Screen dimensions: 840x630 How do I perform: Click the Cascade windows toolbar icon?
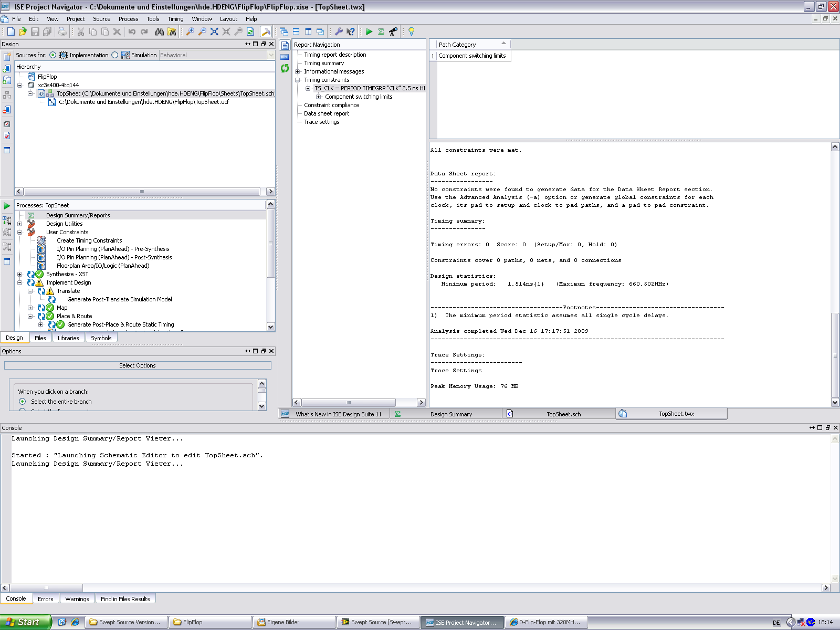tap(284, 31)
